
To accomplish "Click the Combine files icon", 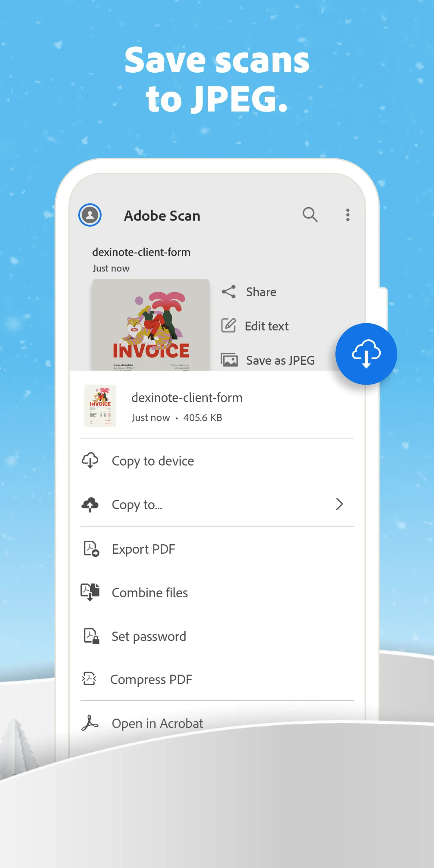I will (x=90, y=592).
